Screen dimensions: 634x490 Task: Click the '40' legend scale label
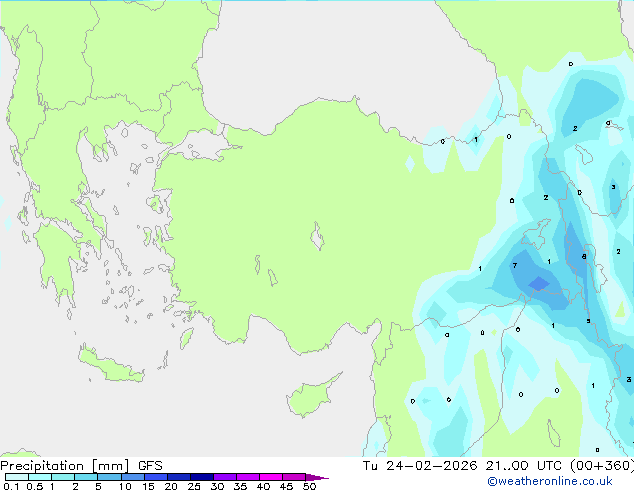[x=263, y=486]
